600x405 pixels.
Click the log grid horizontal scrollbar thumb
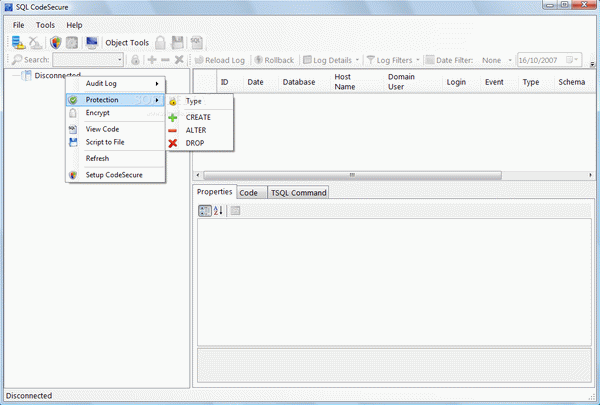click(352, 175)
